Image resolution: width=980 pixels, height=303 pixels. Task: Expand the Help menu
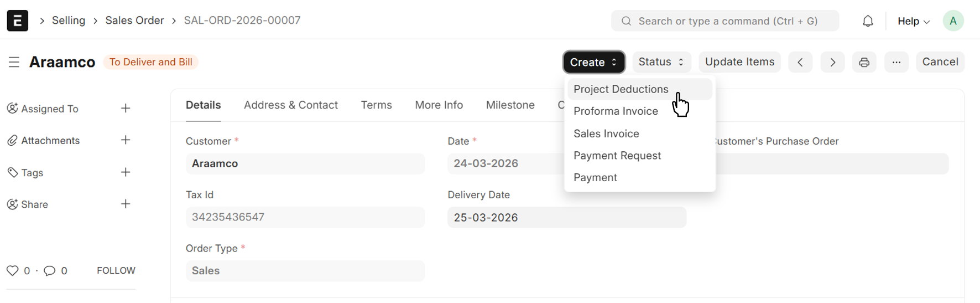[913, 21]
